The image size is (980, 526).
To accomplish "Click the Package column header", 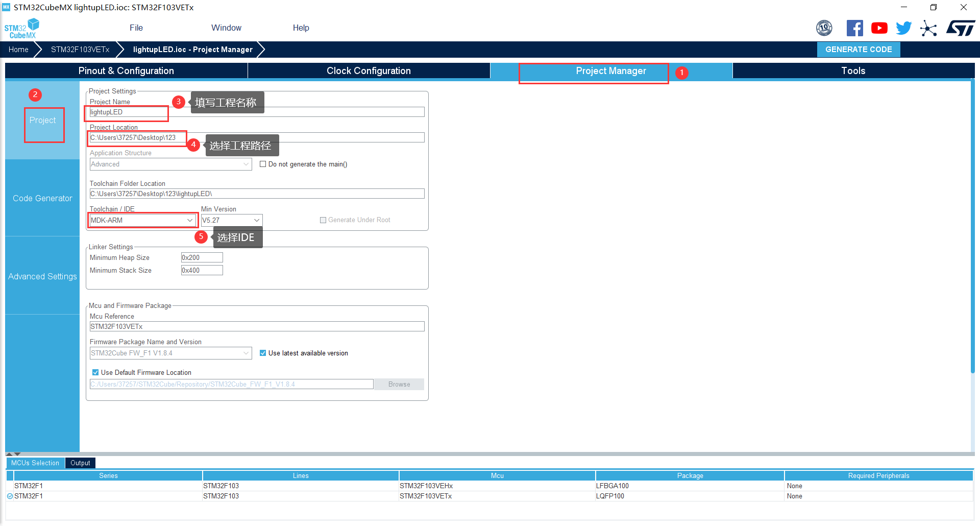I will pyautogui.click(x=690, y=476).
